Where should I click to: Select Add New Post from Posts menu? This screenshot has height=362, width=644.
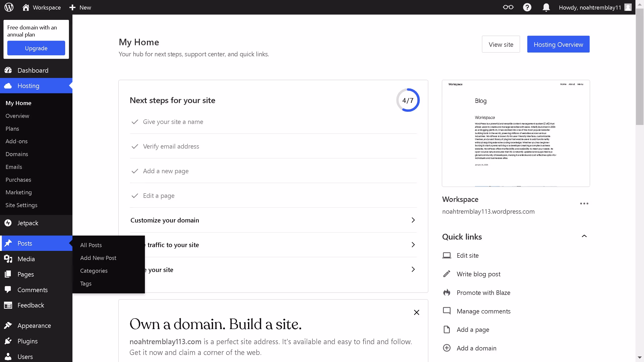(x=98, y=258)
